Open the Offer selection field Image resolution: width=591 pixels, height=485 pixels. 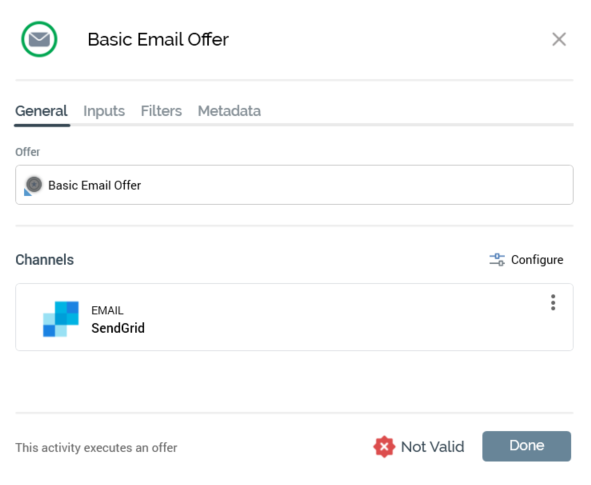point(294,185)
